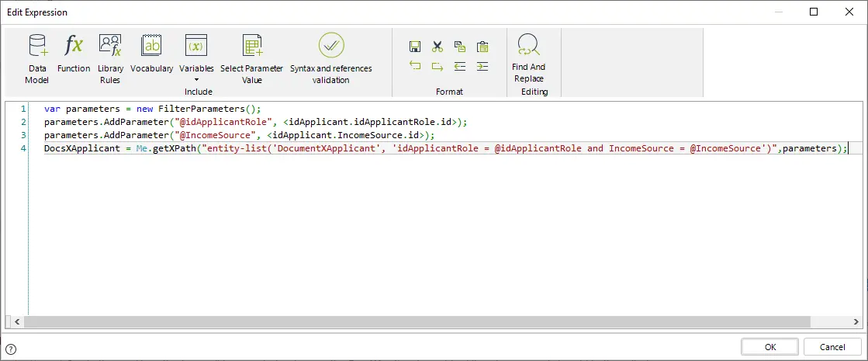
Task: Click the Cut scissors icon
Action: tap(437, 47)
